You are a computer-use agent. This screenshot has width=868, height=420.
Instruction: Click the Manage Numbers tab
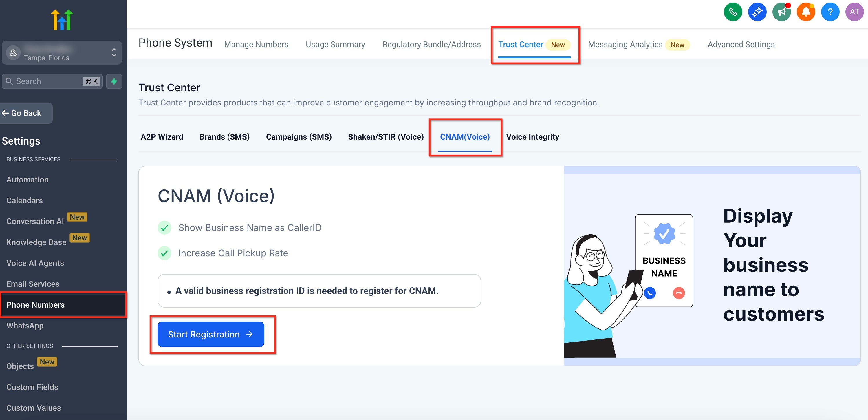tap(256, 45)
